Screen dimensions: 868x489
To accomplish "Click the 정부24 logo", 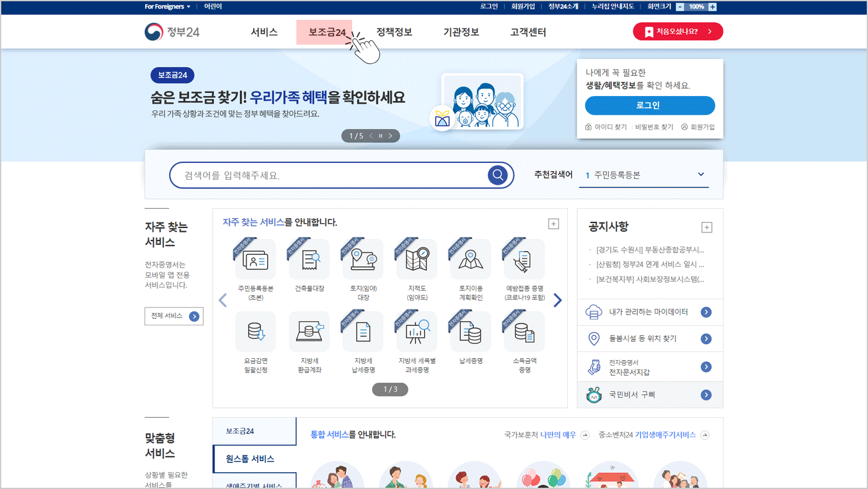I will pyautogui.click(x=172, y=32).
